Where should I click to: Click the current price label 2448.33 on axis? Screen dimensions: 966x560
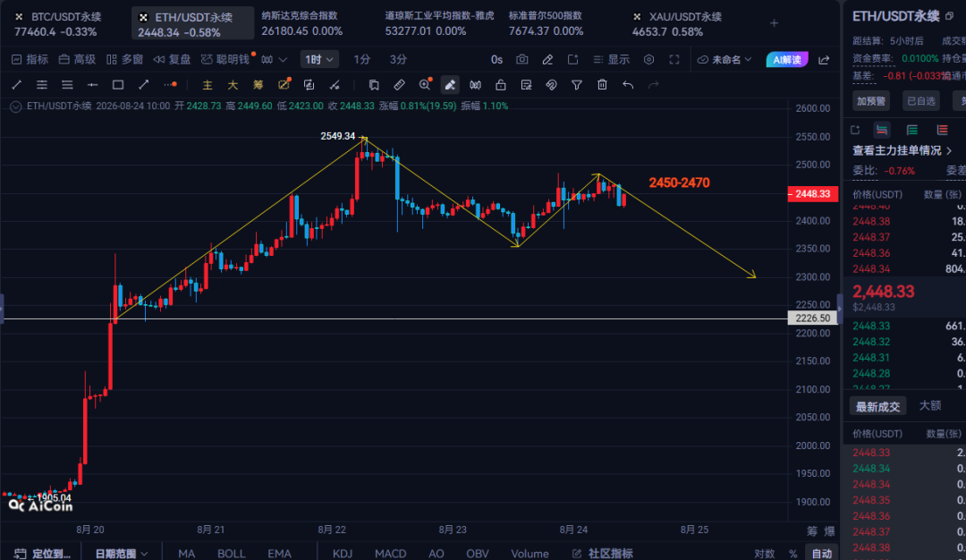(812, 193)
